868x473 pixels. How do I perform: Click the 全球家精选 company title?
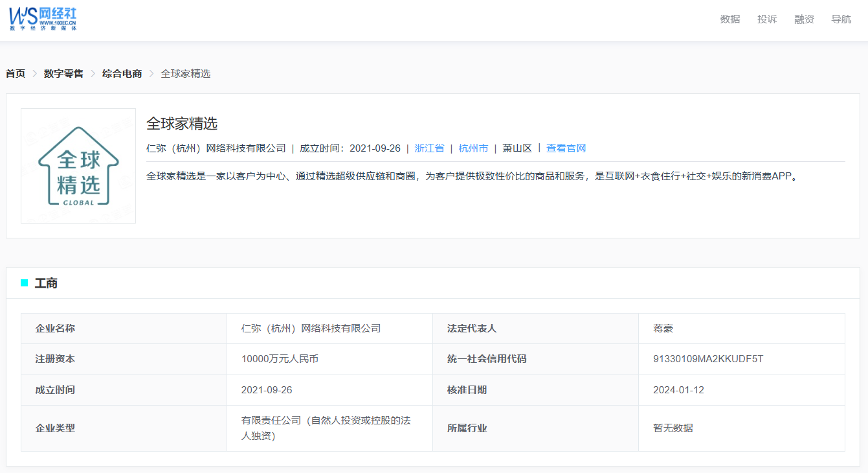[182, 123]
